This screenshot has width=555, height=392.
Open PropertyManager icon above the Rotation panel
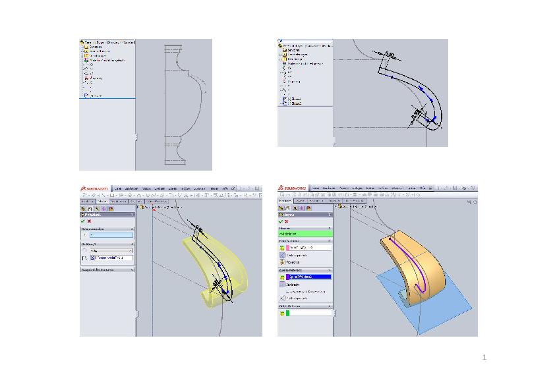click(x=90, y=209)
